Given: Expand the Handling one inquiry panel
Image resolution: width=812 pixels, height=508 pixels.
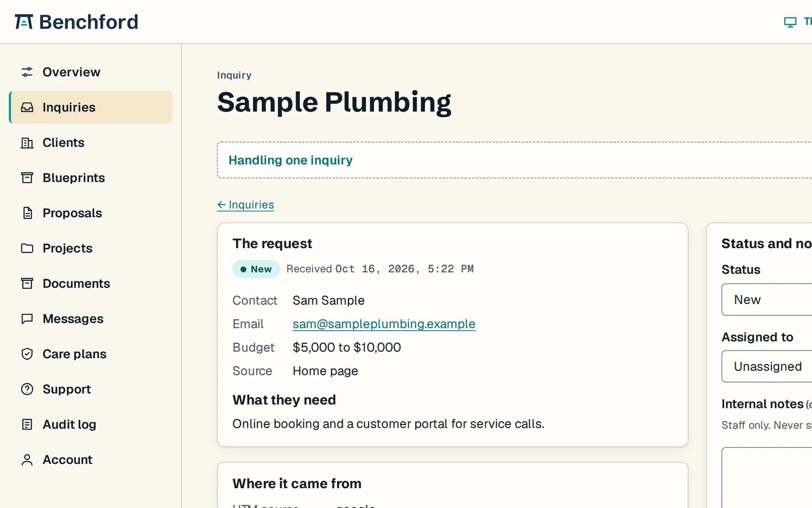Looking at the screenshot, I should click(x=514, y=160).
